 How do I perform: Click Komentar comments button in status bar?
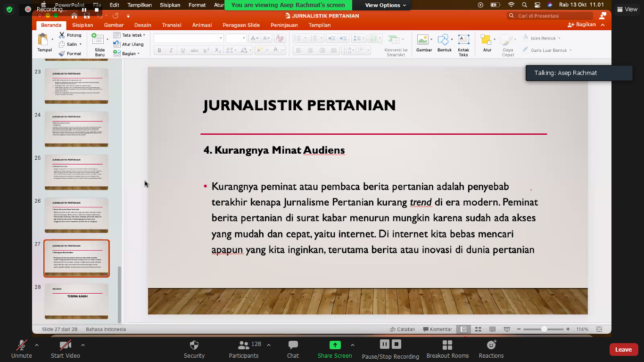point(437,329)
